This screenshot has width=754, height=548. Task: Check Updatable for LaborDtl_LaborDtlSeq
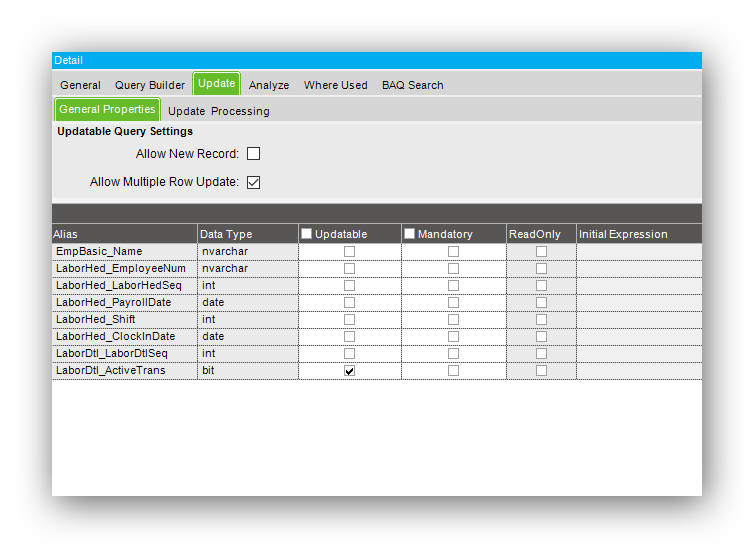point(350,353)
